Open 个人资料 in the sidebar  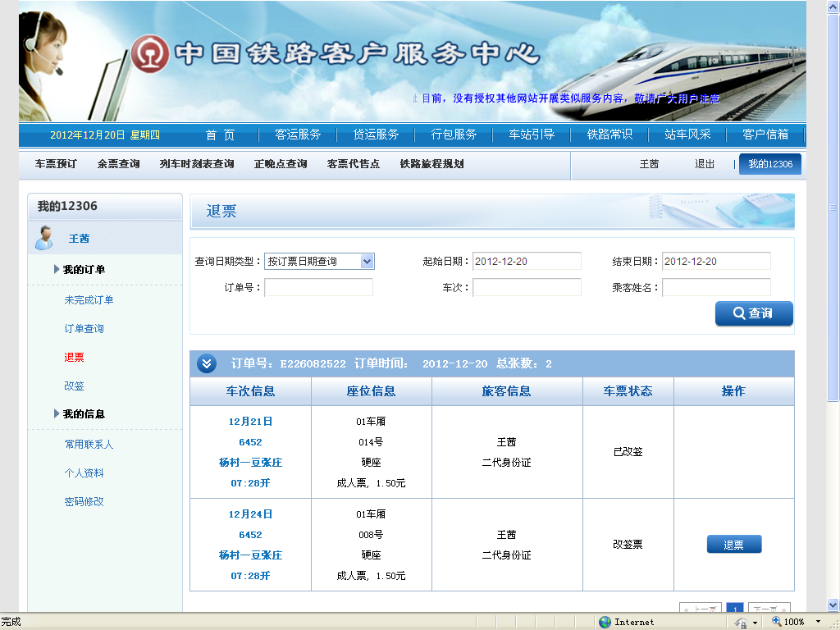point(84,473)
